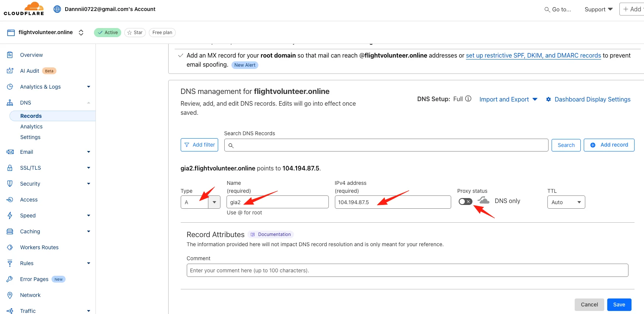Click the Add filter button
Image resolution: width=644 pixels, height=314 pixels.
pos(199,145)
